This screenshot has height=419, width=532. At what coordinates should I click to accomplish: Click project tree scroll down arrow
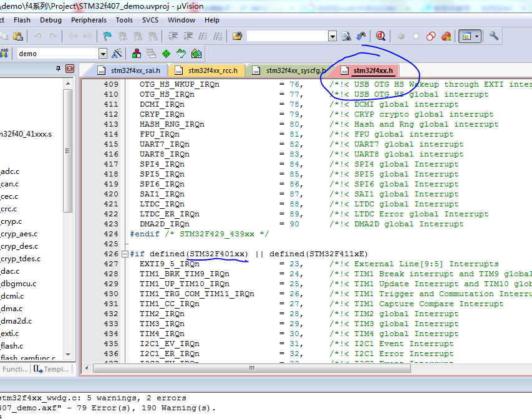pos(68,355)
